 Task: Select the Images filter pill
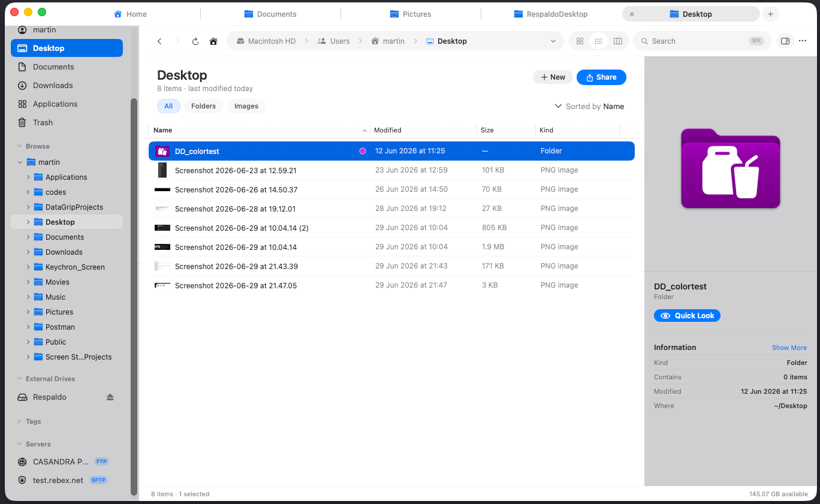[246, 106]
